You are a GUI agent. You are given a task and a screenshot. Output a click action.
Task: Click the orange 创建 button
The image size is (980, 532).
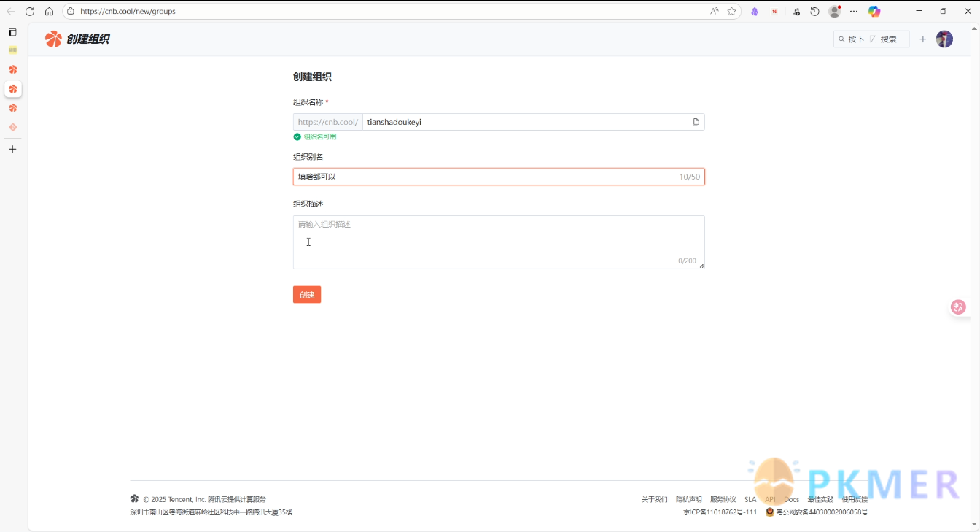click(307, 295)
